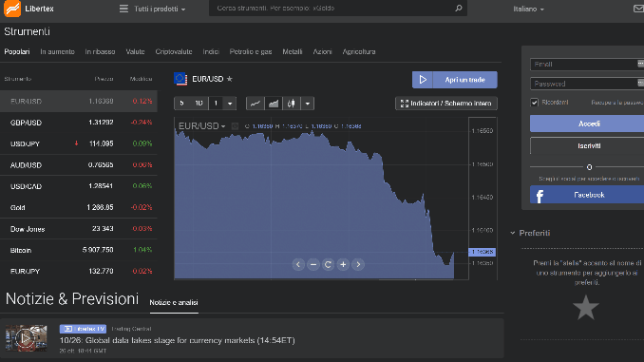Open the Italiano language dropdown
Screen dimensions: 644x362
(528, 9)
